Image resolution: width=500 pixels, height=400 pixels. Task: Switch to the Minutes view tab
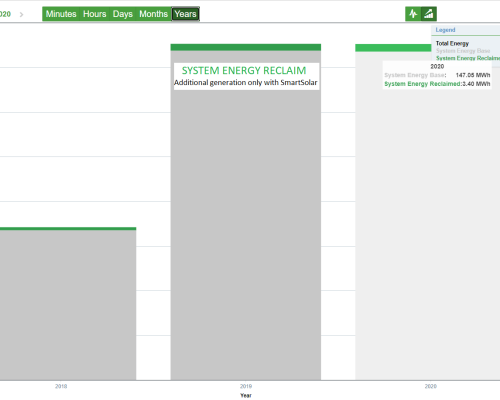[x=61, y=14]
